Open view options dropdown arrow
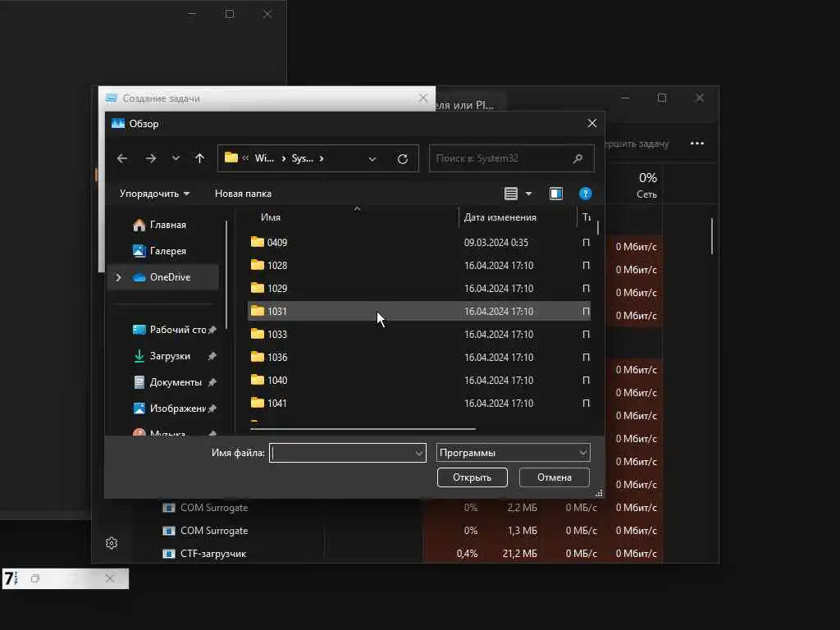Image resolution: width=840 pixels, height=630 pixels. (x=529, y=194)
